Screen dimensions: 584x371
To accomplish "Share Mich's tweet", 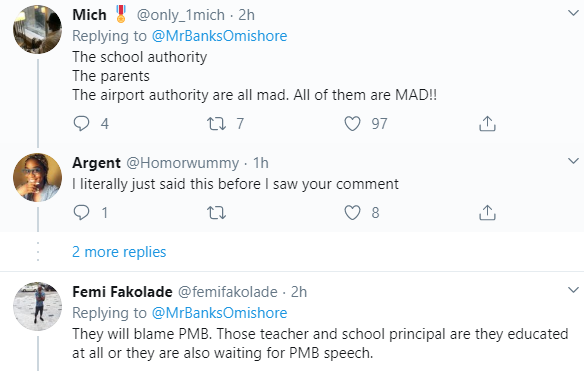I will [487, 123].
